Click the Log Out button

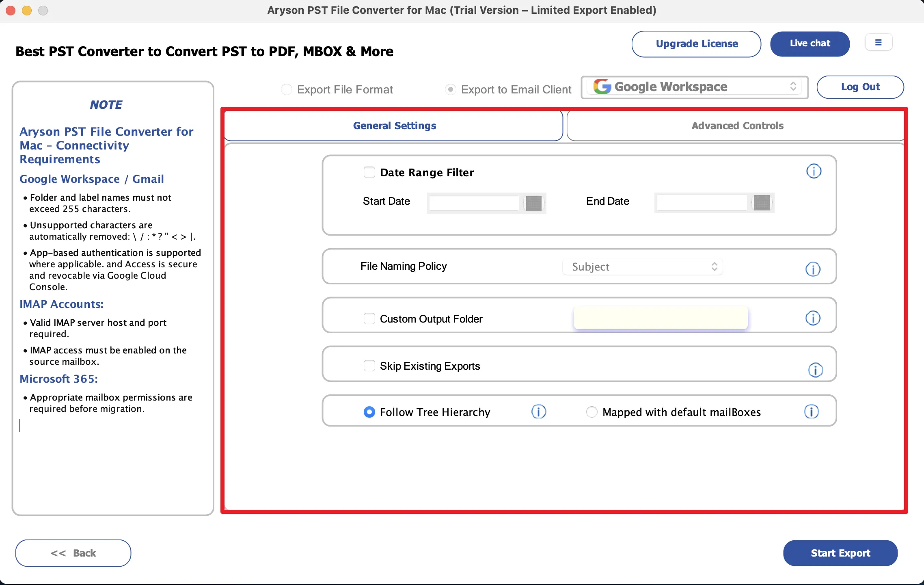pyautogui.click(x=860, y=87)
